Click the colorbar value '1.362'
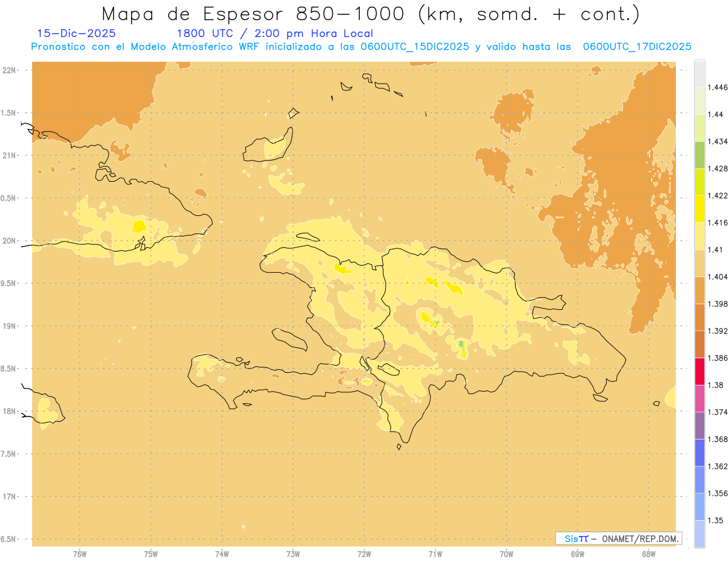728x562 pixels. coord(718,466)
